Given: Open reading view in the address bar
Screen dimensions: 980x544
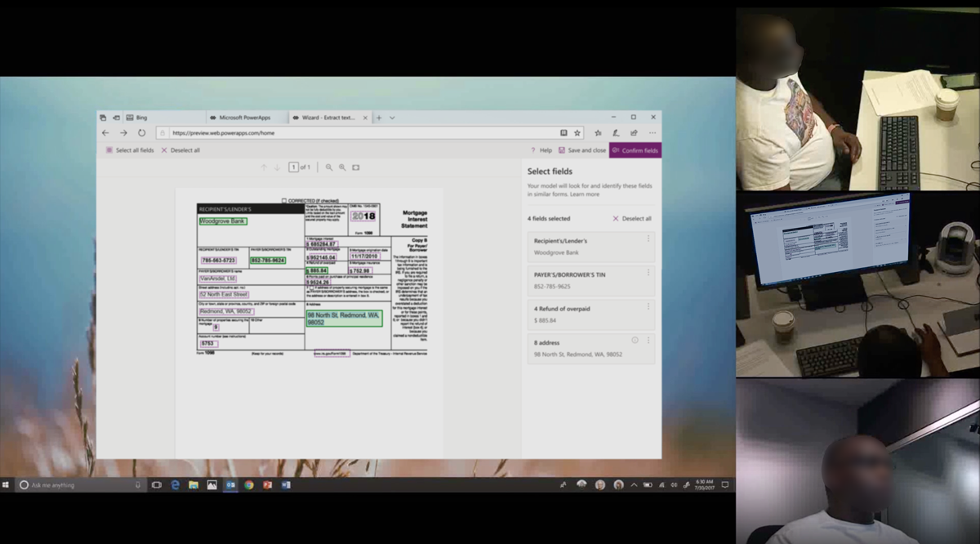Looking at the screenshot, I should click(x=563, y=132).
